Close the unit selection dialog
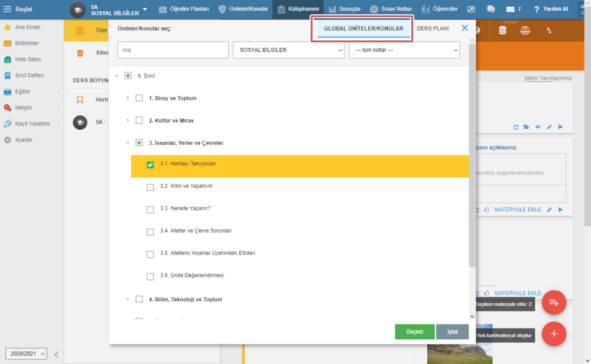Screen dimensions: 591x364 [x=465, y=28]
